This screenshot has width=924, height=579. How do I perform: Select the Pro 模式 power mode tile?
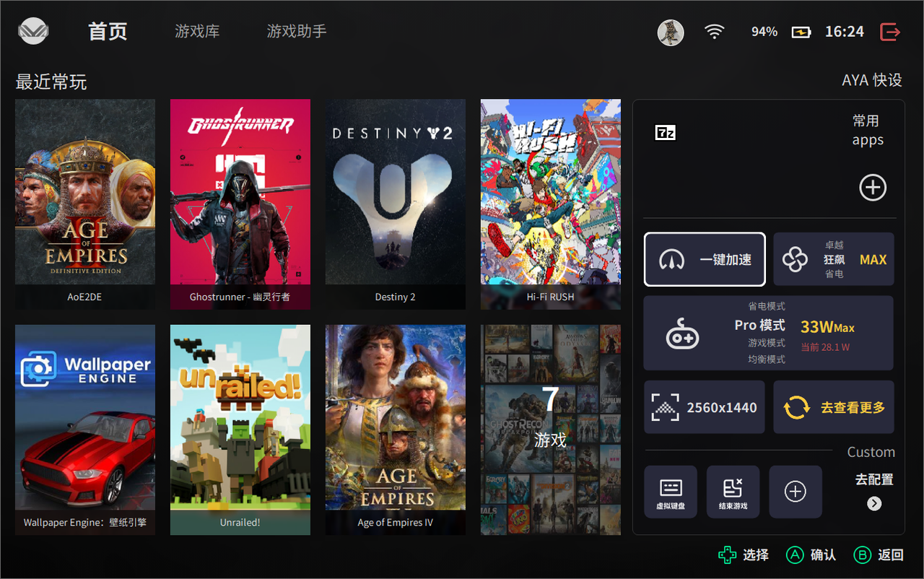click(769, 333)
